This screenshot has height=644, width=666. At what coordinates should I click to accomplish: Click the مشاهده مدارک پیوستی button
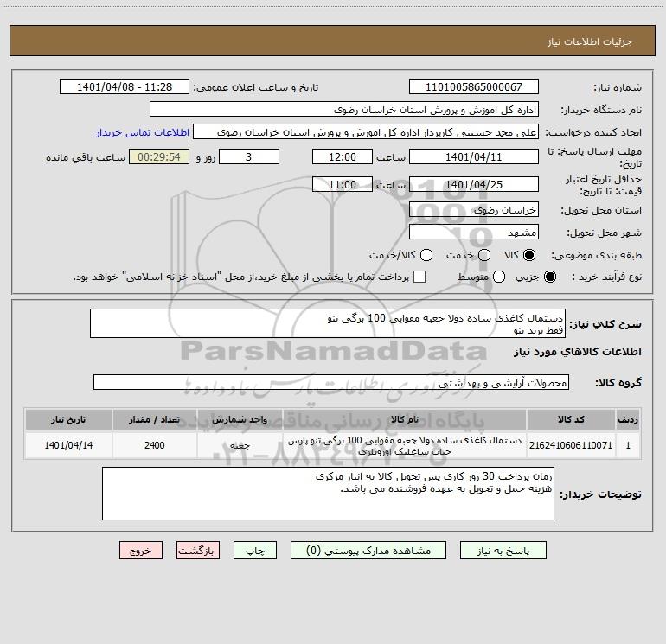coord(368,551)
